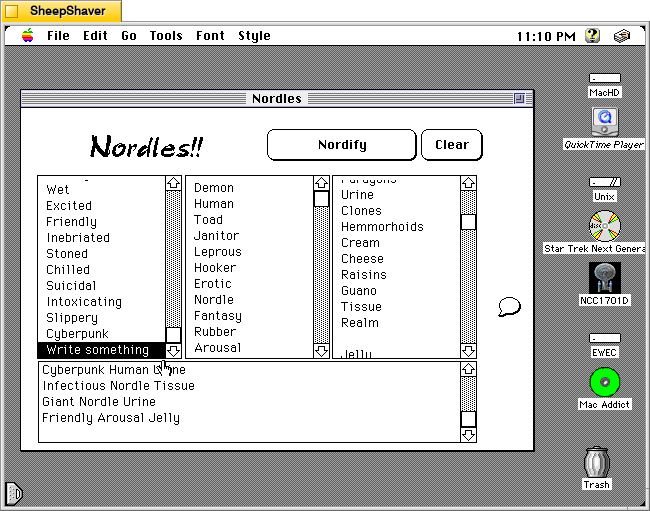This screenshot has height=511, width=650.
Task: Open the File menu
Action: 58,36
